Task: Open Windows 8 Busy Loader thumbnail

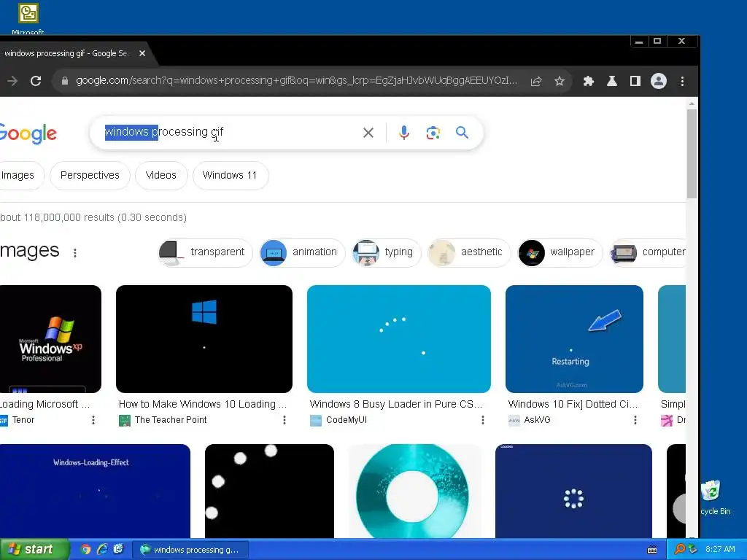Action: 399,339
